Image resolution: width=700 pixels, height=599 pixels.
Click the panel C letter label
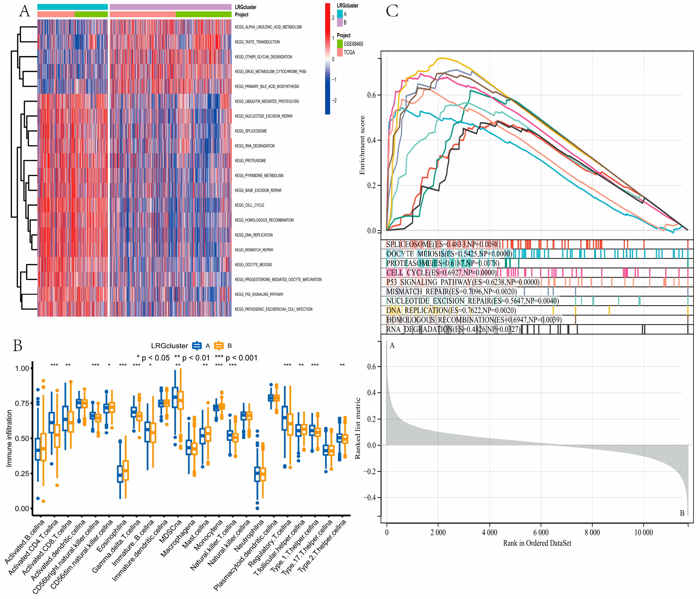point(392,11)
